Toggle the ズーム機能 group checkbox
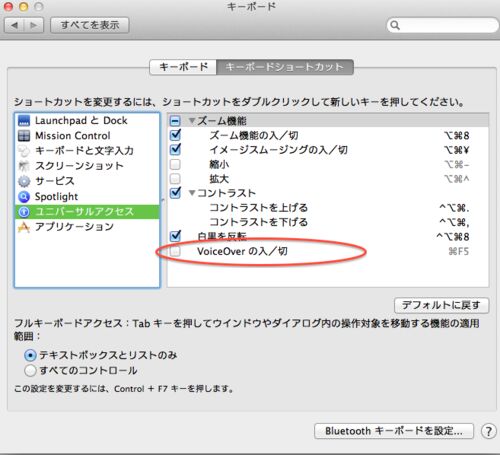This screenshot has height=455, width=500. point(175,121)
